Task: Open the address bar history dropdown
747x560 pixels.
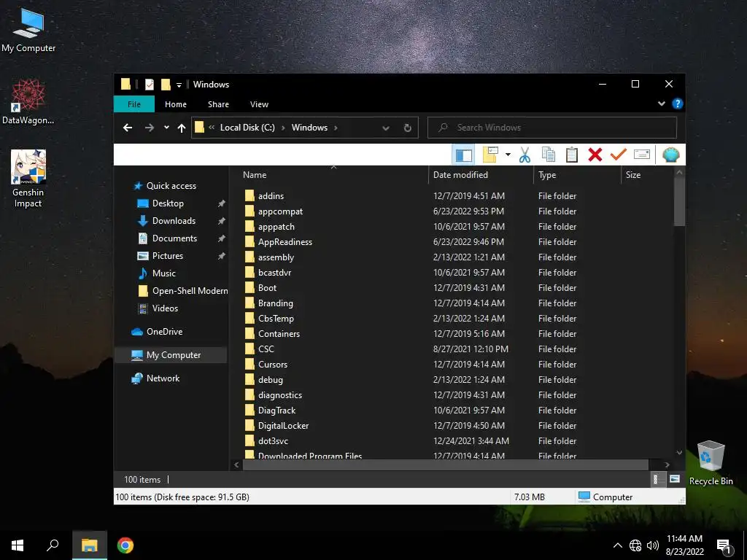Action: point(386,128)
